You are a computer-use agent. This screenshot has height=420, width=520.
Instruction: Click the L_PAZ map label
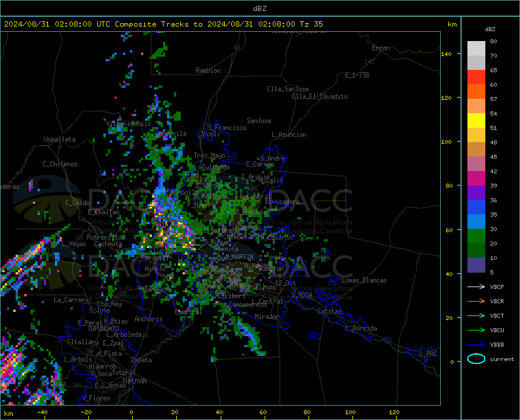click(428, 354)
